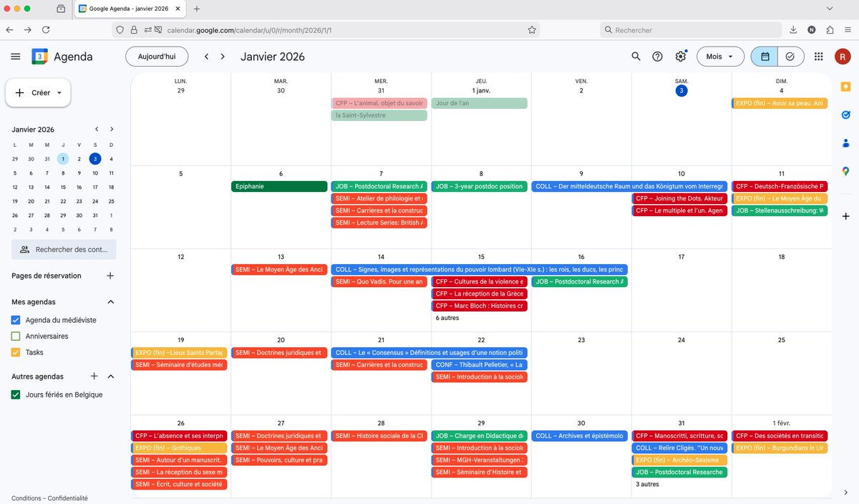Open a new browser tab
The height and width of the screenshot is (504, 859).
[x=197, y=9]
